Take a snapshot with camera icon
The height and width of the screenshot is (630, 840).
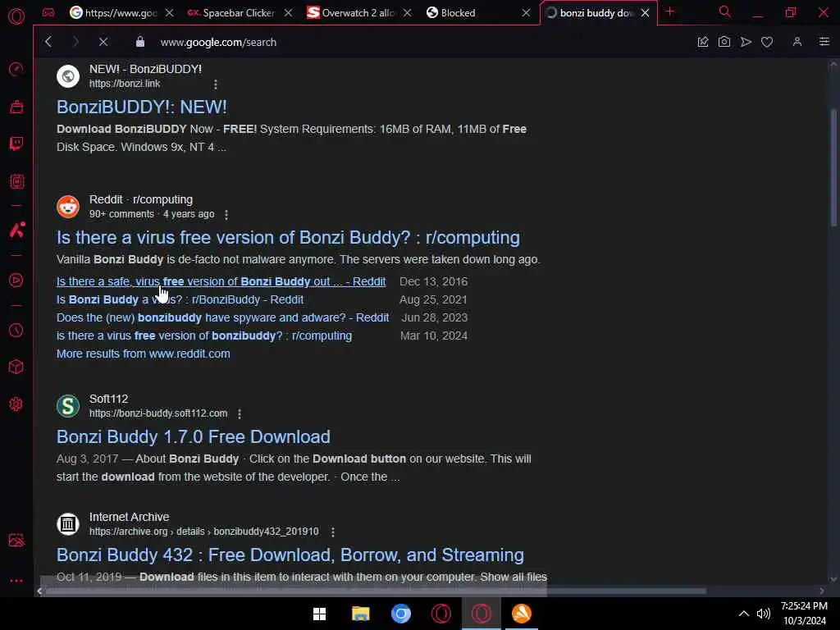[x=724, y=42]
